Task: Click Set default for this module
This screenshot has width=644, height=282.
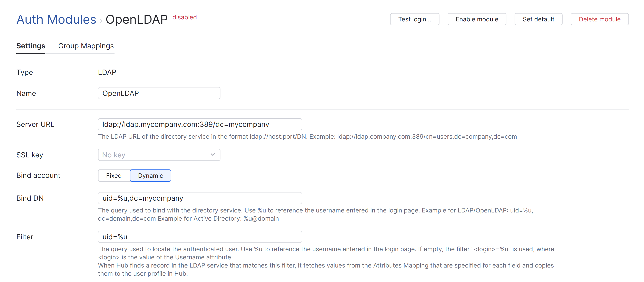Action: pos(538,19)
